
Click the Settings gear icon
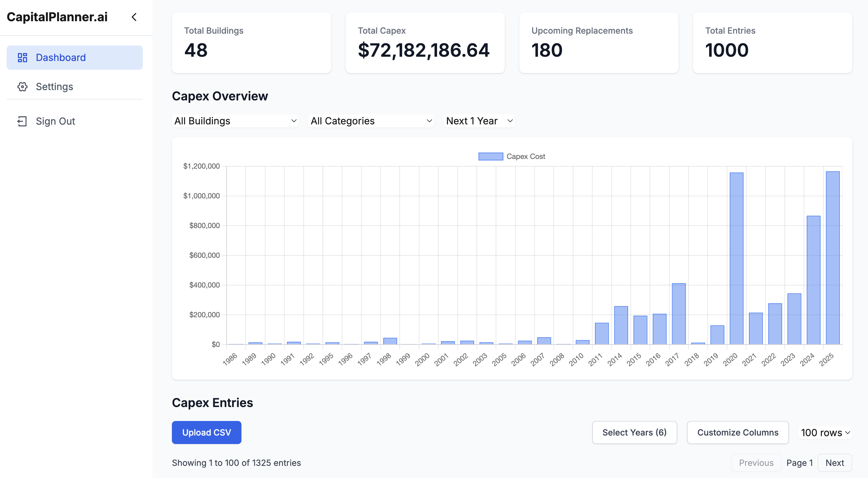coord(22,86)
